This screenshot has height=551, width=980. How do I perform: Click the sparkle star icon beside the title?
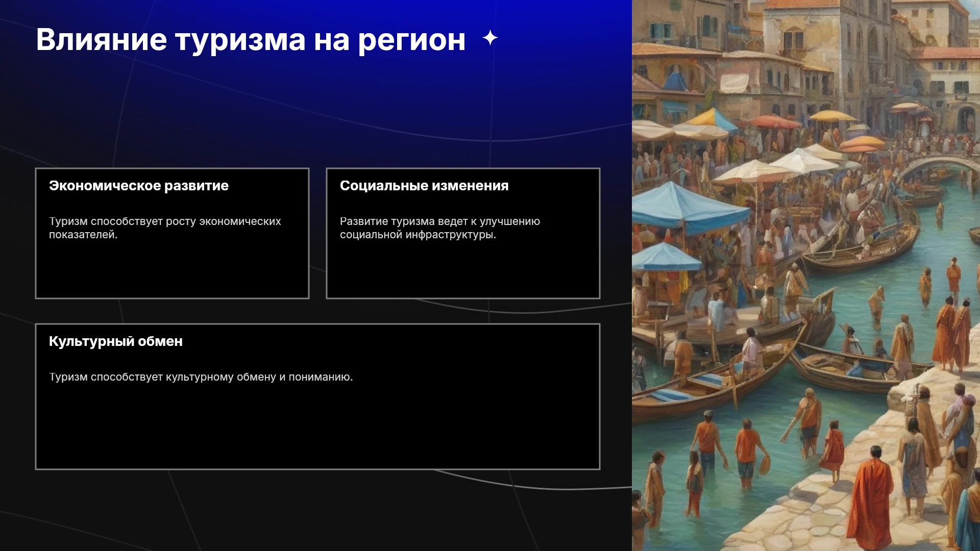pyautogui.click(x=490, y=38)
